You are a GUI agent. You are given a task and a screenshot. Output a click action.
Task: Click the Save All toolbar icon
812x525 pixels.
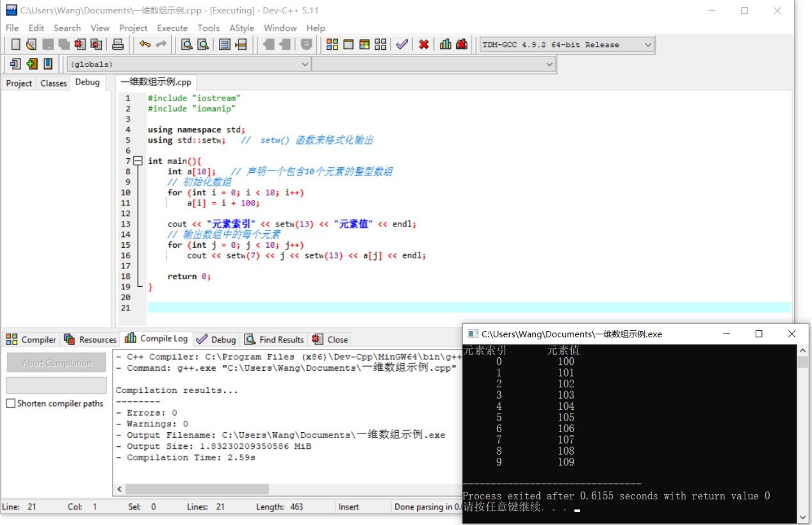[64, 44]
